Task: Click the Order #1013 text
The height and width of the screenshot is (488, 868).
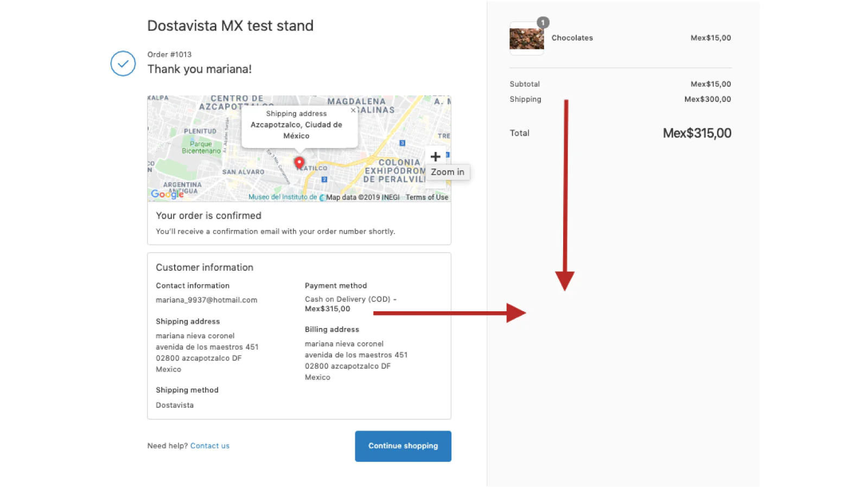Action: 169,54
